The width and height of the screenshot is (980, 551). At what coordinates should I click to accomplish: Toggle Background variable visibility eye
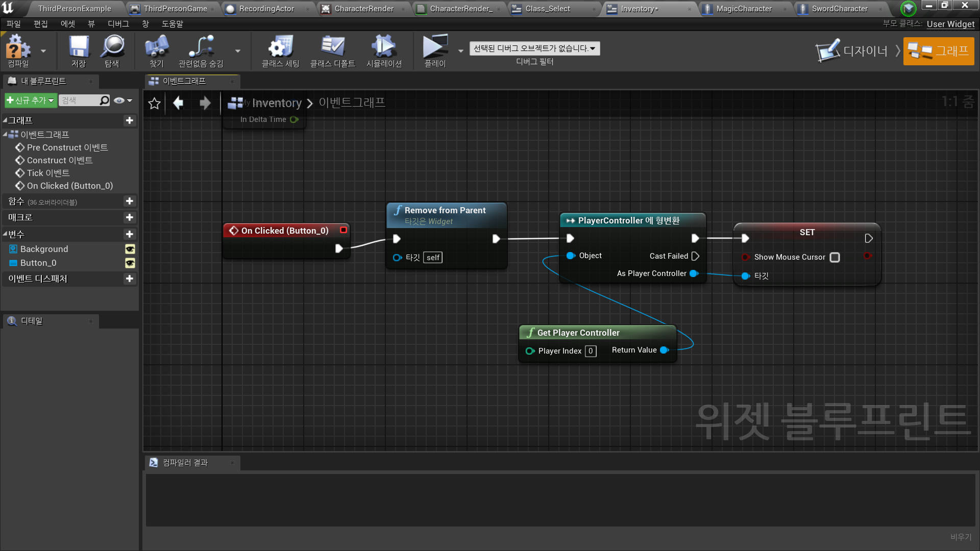(x=130, y=249)
